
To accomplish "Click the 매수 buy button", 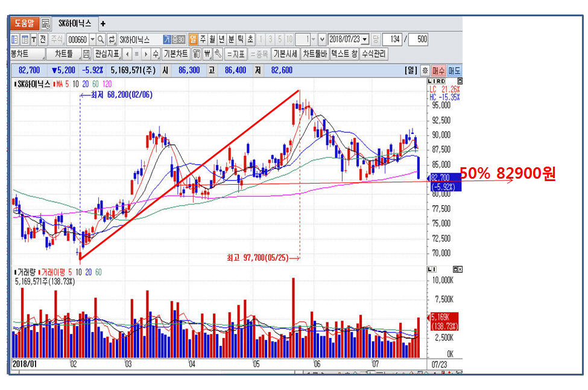I will coord(438,71).
